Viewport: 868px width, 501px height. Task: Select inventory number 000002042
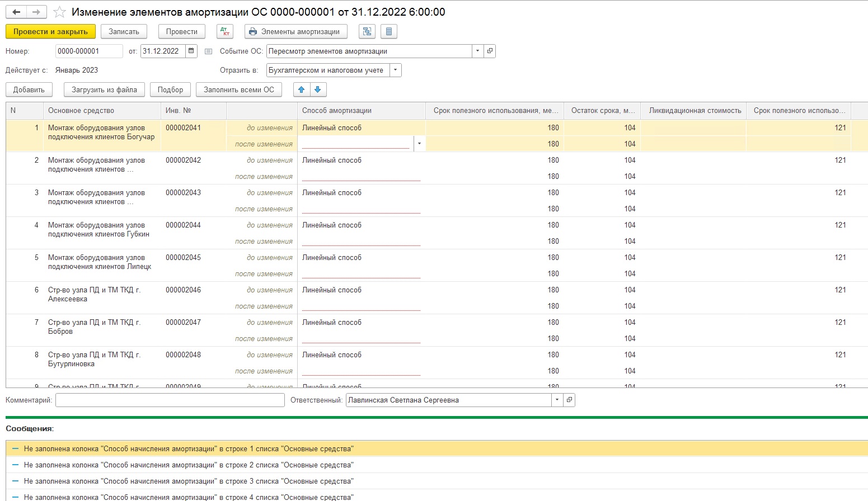click(x=183, y=160)
